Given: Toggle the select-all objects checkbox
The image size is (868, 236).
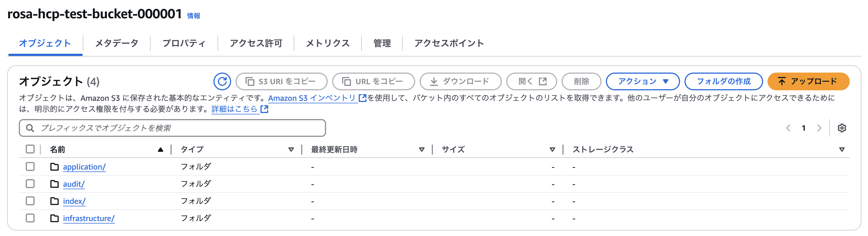Looking at the screenshot, I should tap(30, 149).
